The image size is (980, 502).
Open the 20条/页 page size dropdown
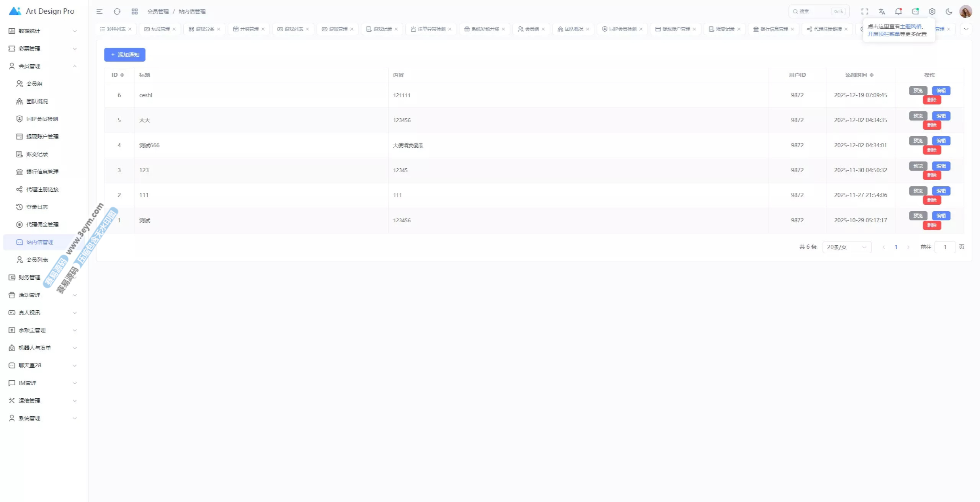pos(846,247)
